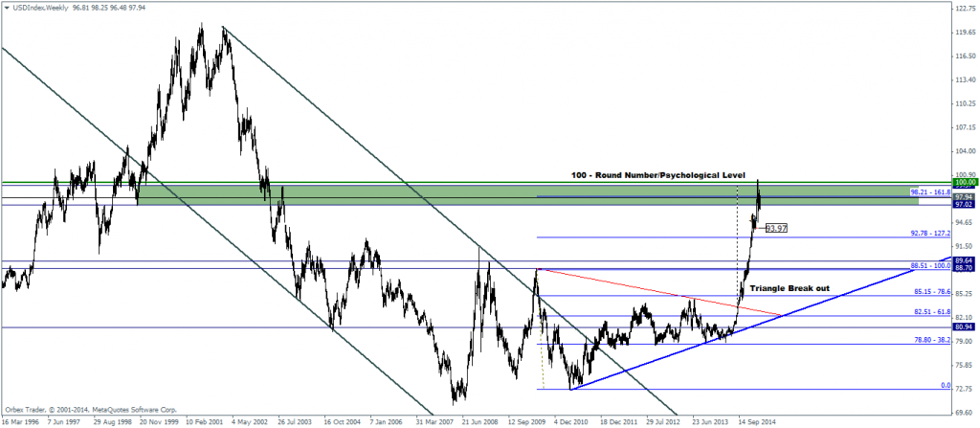Click the small triangle beside USDIndex,Weekly title
Viewport: 980px width, 428px height.
(7, 6)
